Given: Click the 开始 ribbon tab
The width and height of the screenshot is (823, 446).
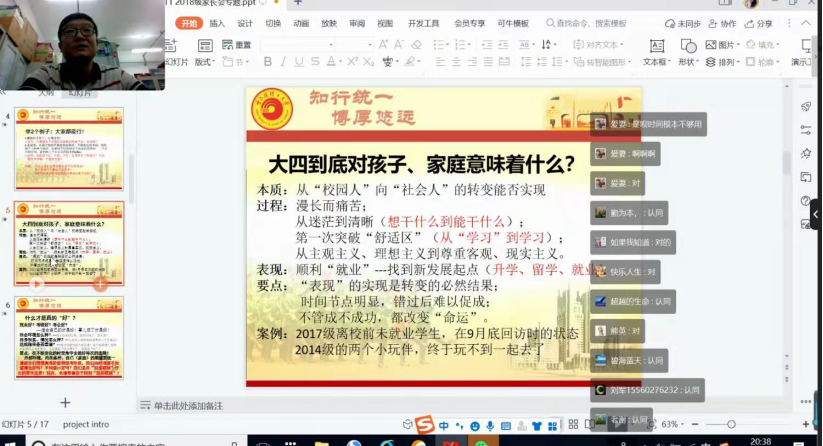Looking at the screenshot, I should click(189, 23).
